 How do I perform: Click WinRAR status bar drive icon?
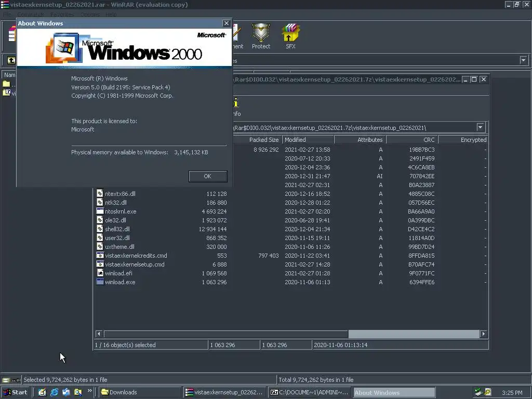[6, 380]
